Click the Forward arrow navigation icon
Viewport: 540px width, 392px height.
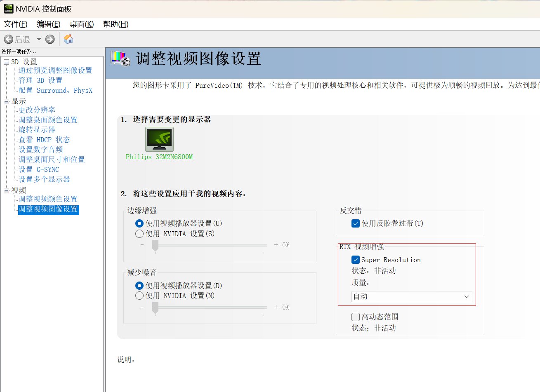click(x=50, y=39)
